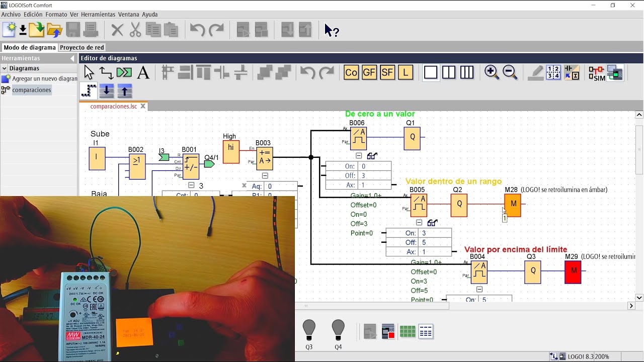This screenshot has height=362, width=644.
Task: Open the Edición menu
Action: [x=33, y=15]
